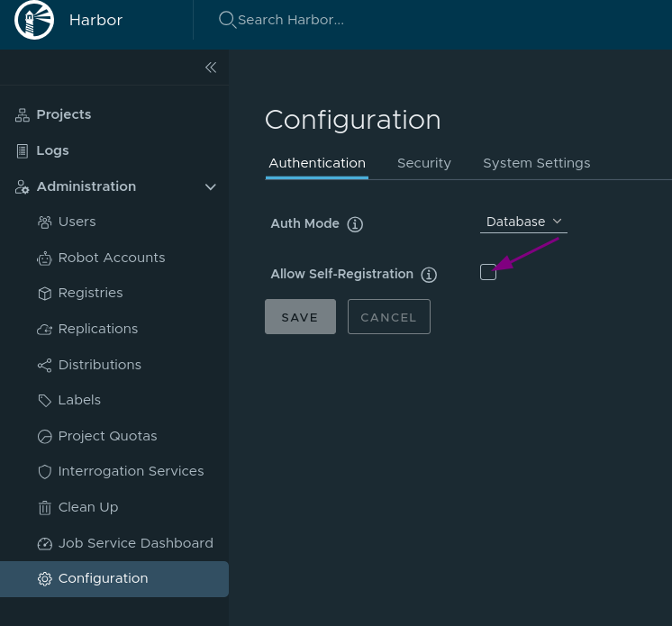Switch to the System Settings tab
The image size is (672, 626).
[x=536, y=163]
